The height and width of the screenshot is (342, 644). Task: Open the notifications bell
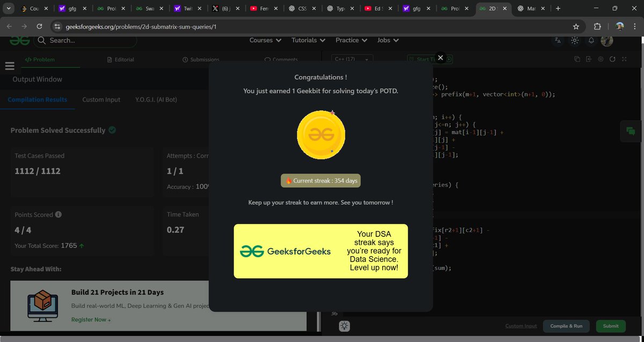pyautogui.click(x=591, y=40)
